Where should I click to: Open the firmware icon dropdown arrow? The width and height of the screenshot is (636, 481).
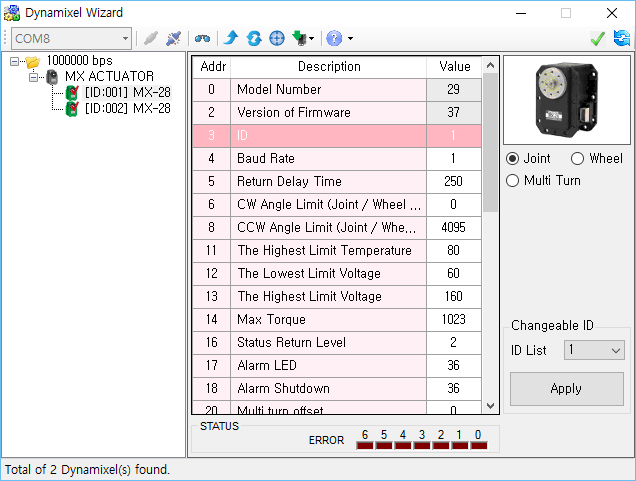312,39
